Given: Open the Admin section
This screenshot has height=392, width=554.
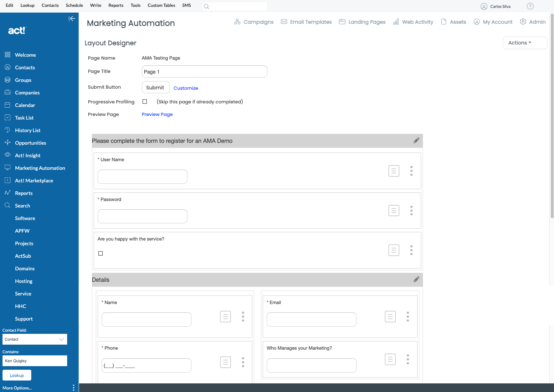Looking at the screenshot, I should coord(533,22).
